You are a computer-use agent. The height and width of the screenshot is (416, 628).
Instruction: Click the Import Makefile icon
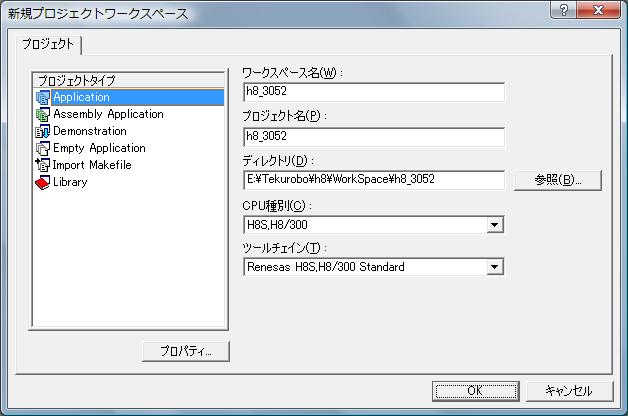pos(42,165)
